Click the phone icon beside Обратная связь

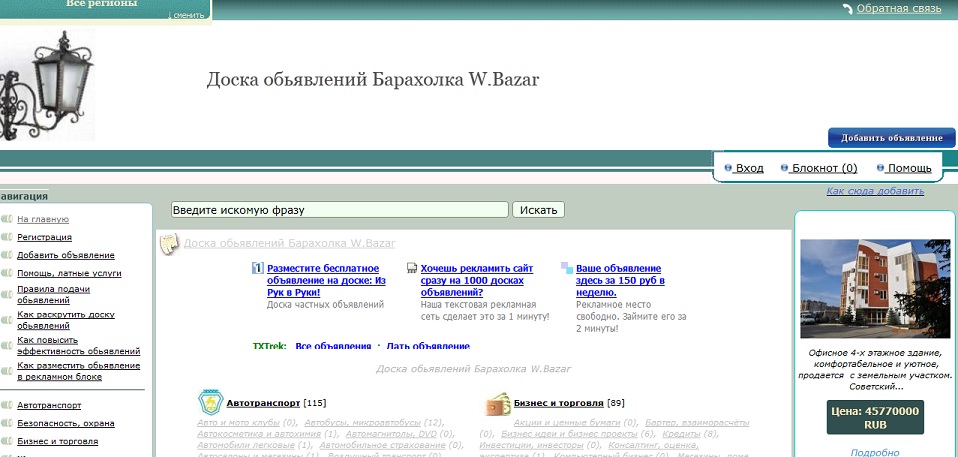pos(847,9)
